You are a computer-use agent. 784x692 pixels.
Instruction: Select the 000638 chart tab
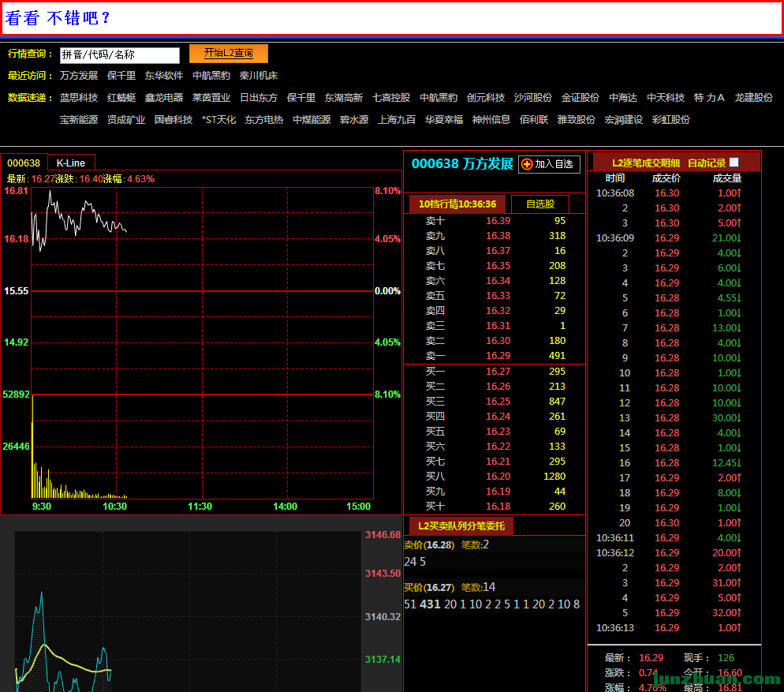24,163
